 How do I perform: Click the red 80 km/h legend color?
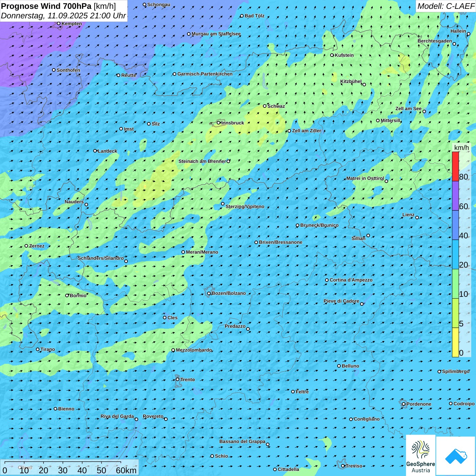pos(455,166)
